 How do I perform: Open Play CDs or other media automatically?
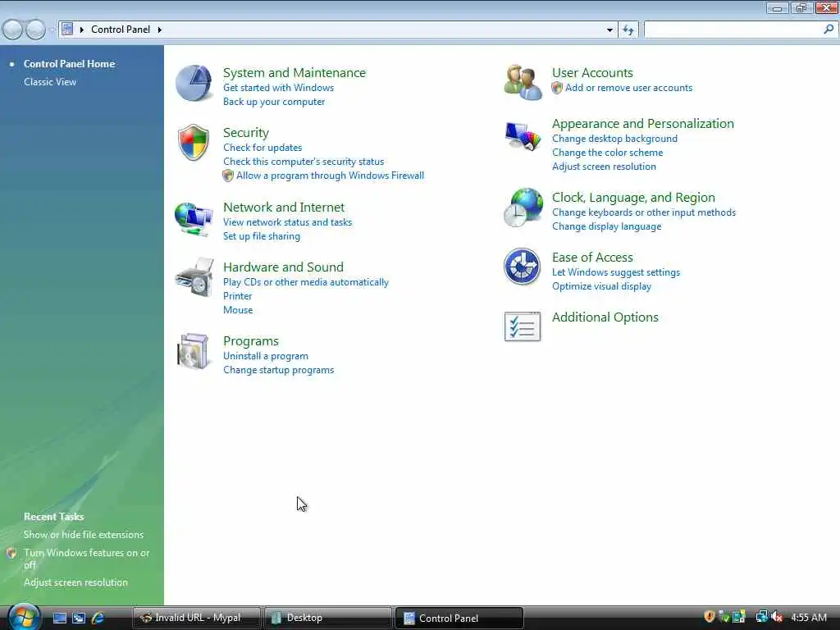pyautogui.click(x=306, y=282)
